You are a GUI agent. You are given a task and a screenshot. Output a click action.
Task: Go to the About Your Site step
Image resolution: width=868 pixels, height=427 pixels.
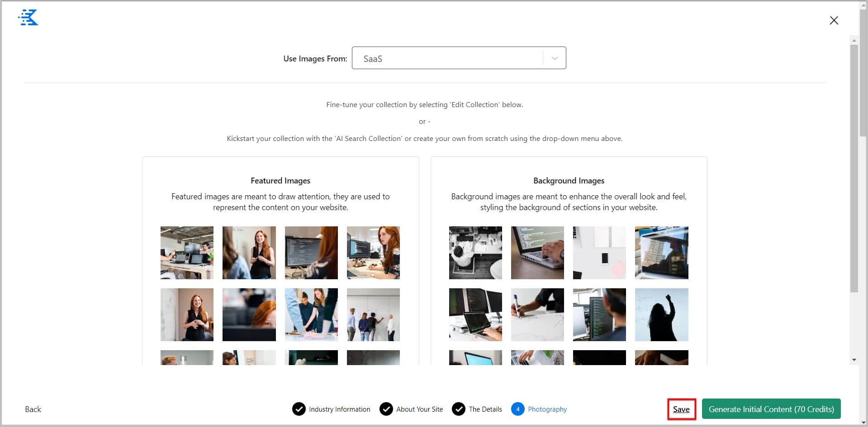(x=419, y=409)
